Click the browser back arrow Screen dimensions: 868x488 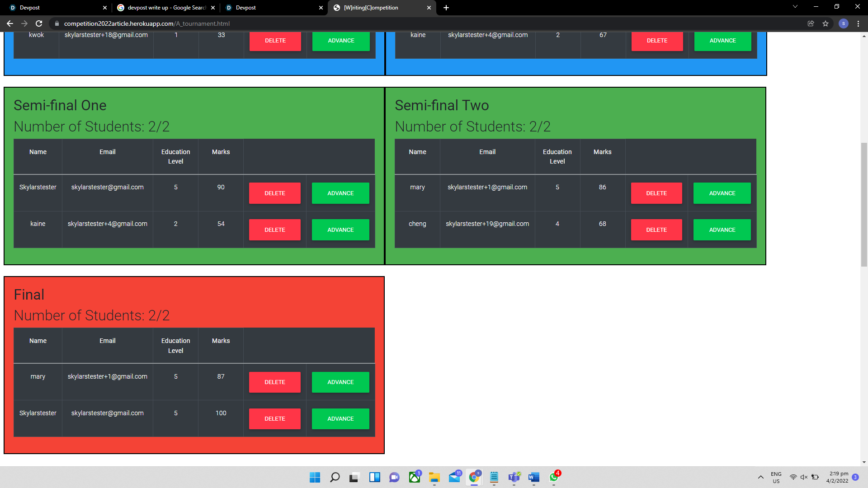click(x=10, y=23)
